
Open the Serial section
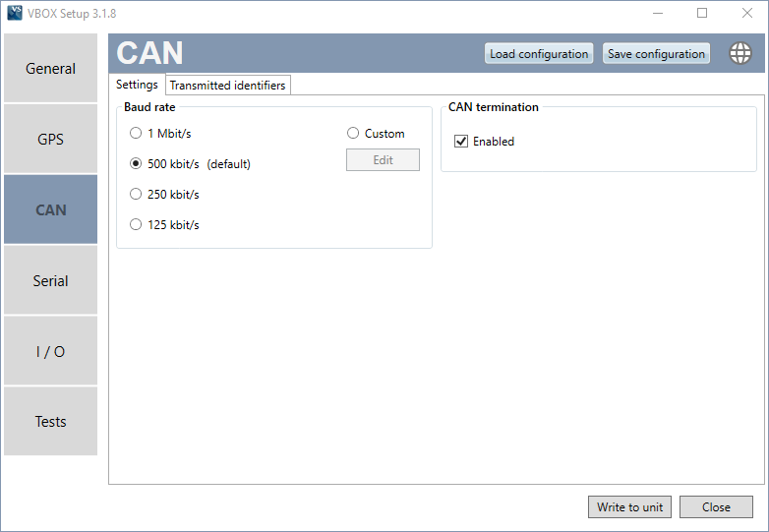point(50,280)
